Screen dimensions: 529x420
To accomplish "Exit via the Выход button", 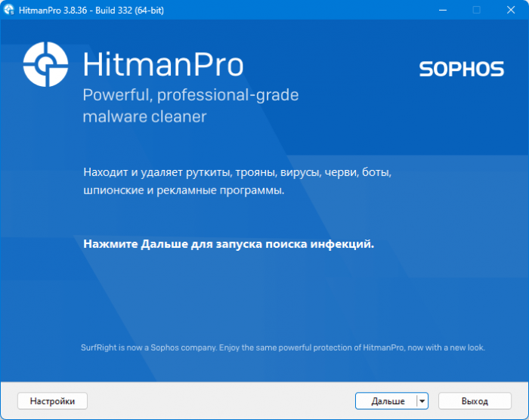I will 475,401.
